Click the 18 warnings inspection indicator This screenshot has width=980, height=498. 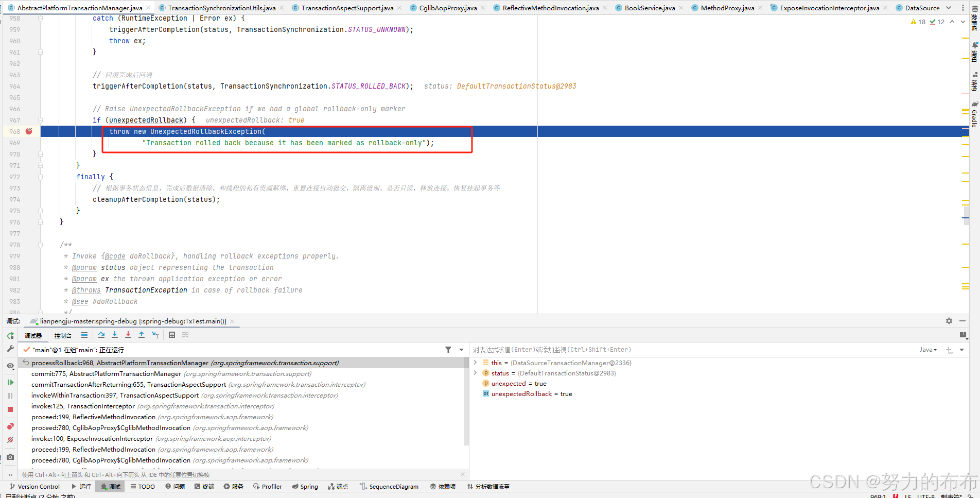(x=918, y=22)
